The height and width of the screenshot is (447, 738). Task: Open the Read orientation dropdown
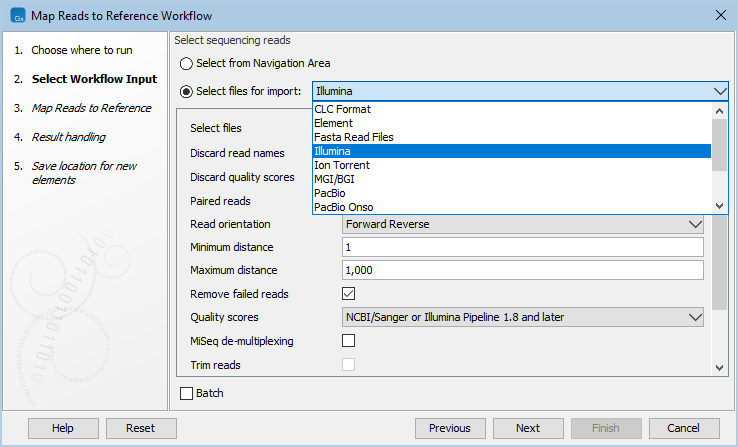pos(523,225)
